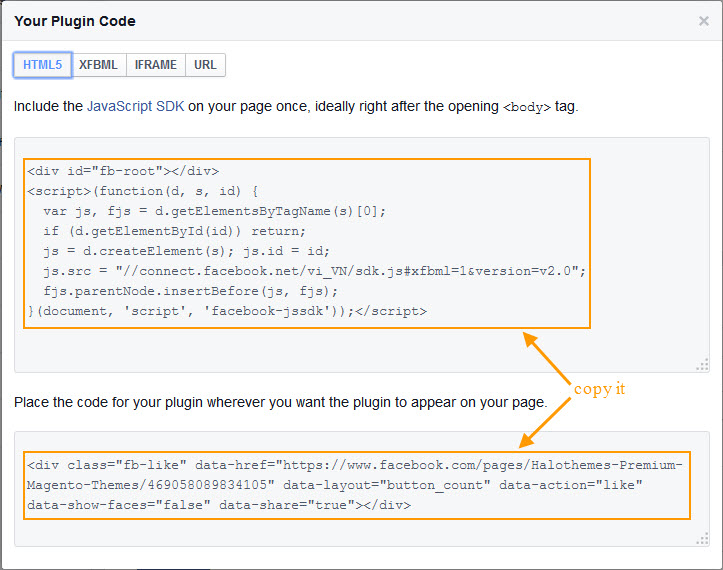Open the IFRAME tab
This screenshot has width=723, height=570.
click(x=156, y=65)
